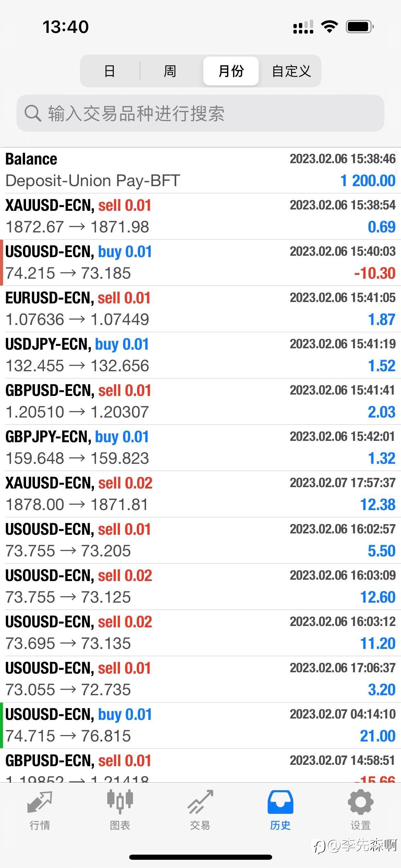Switch to the 周 period segment
Image resolution: width=401 pixels, height=868 pixels.
click(170, 71)
